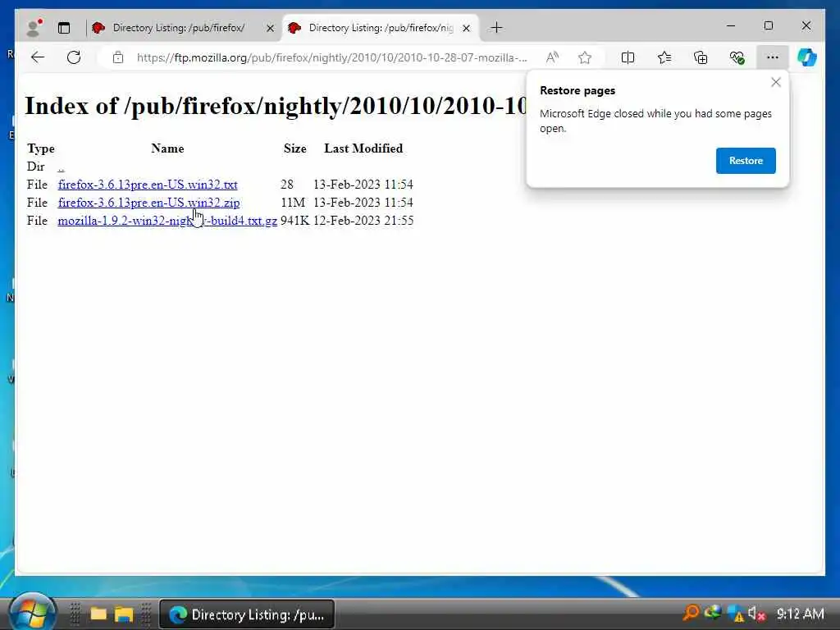Select the /pub/firefox/nig... tab
The width and height of the screenshot is (840, 630).
(x=381, y=28)
